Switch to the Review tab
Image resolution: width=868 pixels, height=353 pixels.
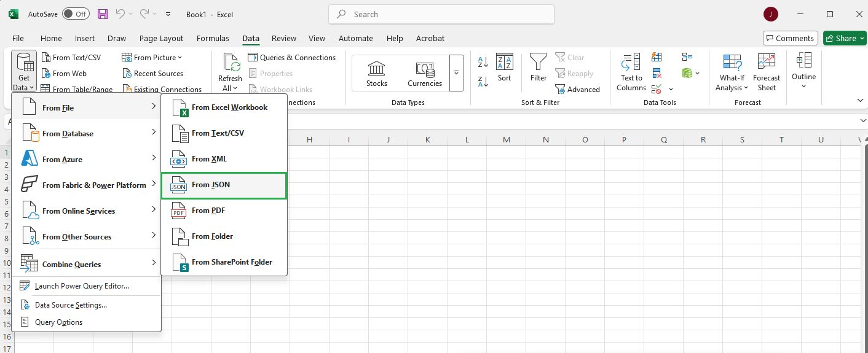284,38
